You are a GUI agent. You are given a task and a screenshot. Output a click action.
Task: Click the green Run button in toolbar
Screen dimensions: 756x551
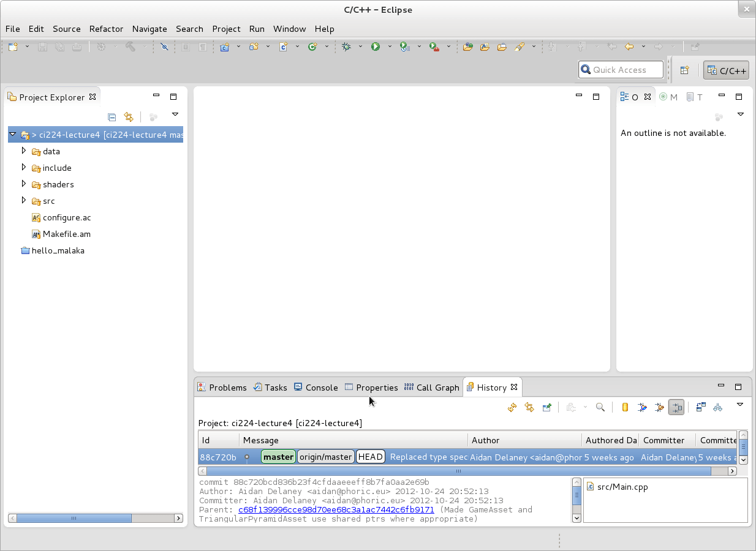coord(376,47)
